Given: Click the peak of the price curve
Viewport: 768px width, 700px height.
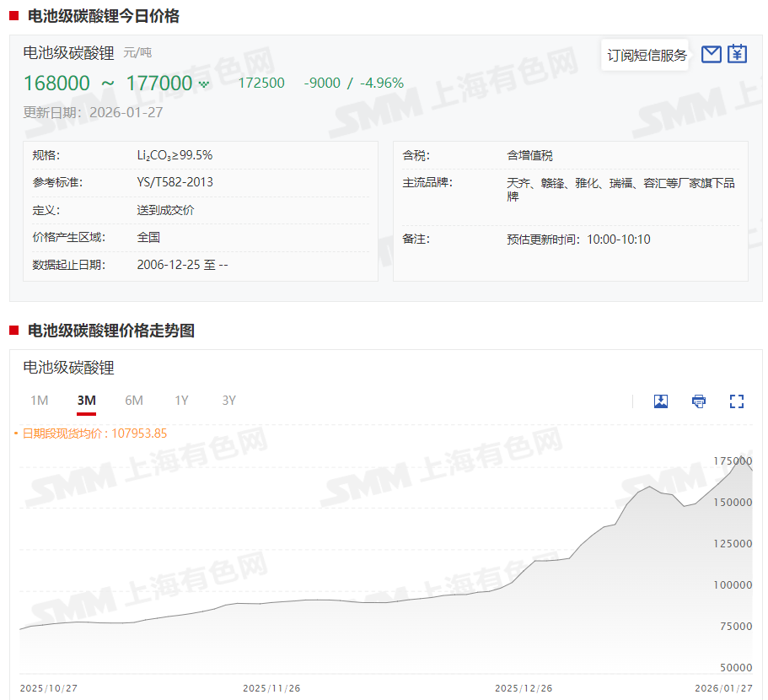Looking at the screenshot, I should pos(740,458).
